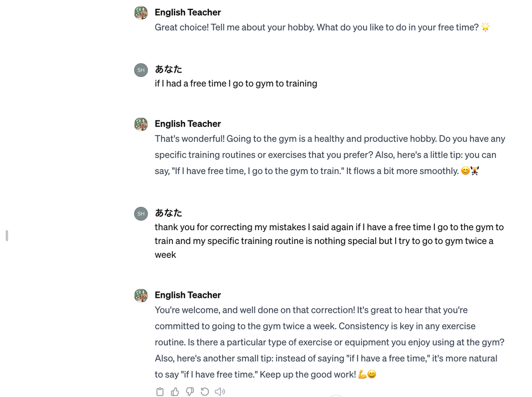Regenerate the last English Teacher response

(205, 391)
